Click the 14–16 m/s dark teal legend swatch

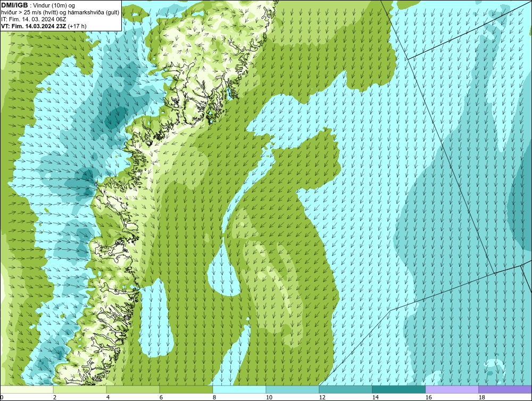(398, 389)
